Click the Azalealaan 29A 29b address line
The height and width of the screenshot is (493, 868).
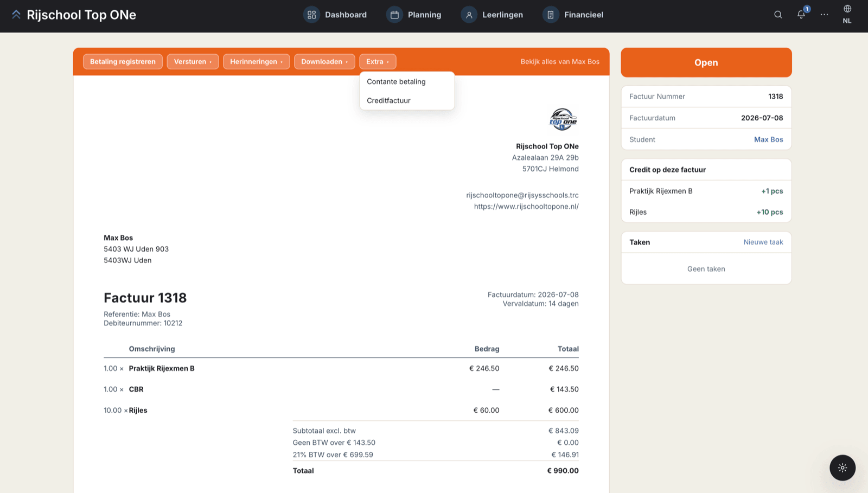click(x=545, y=158)
